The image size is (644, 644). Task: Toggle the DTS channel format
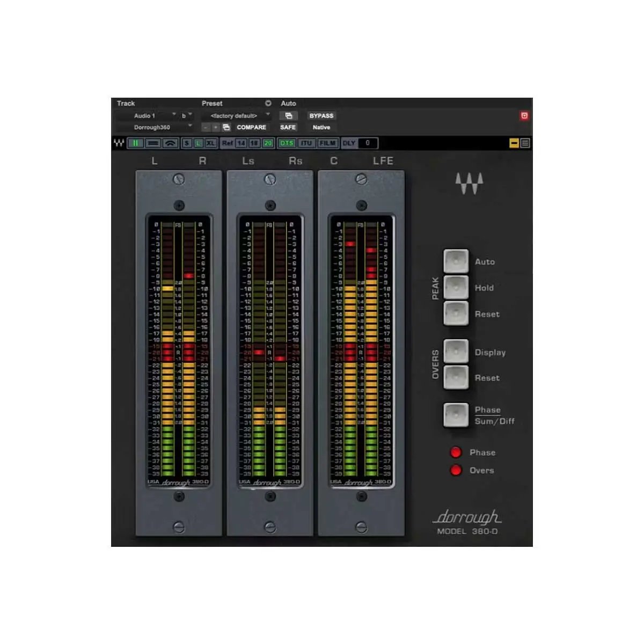287,143
